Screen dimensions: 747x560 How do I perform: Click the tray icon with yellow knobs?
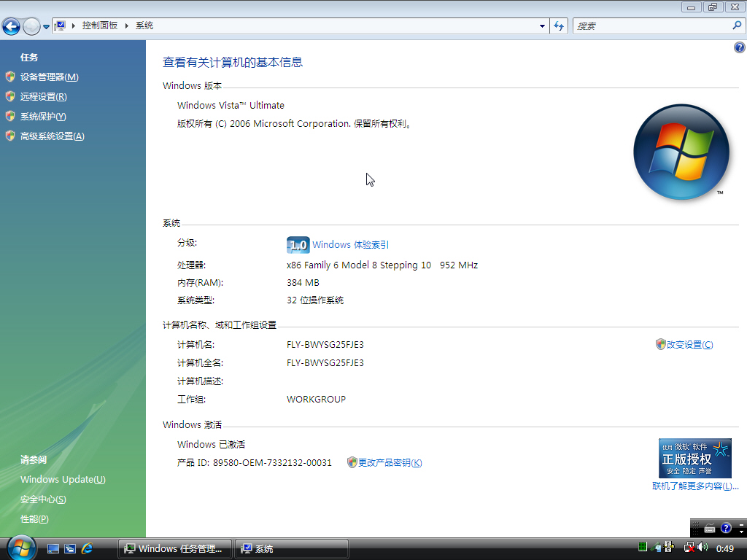click(669, 547)
